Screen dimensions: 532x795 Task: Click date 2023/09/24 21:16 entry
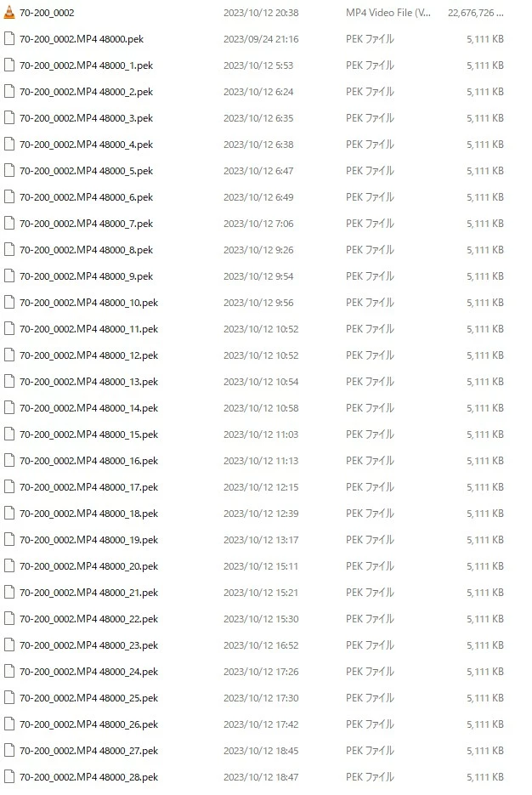[261, 39]
